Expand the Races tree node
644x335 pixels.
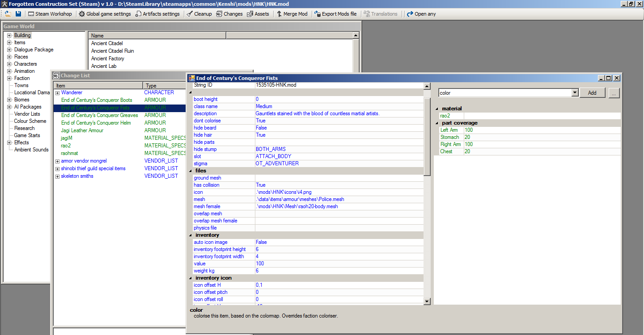point(9,57)
